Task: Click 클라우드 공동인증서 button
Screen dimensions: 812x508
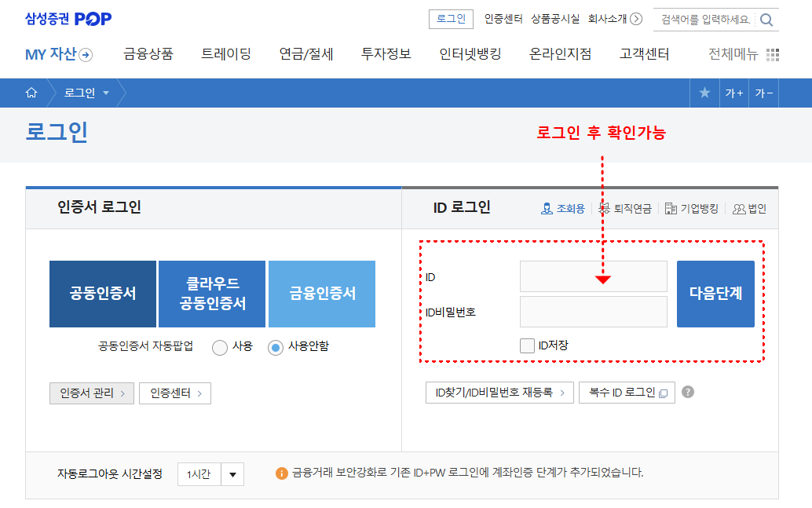Action: [x=212, y=294]
